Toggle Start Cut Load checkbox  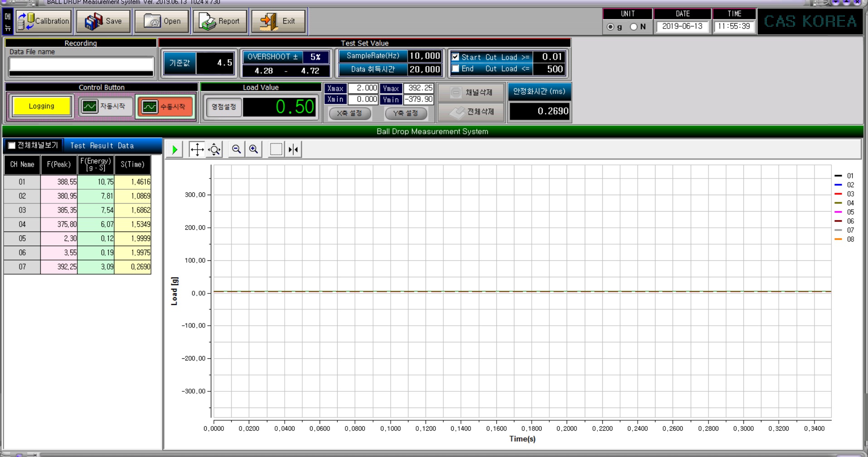click(x=456, y=57)
